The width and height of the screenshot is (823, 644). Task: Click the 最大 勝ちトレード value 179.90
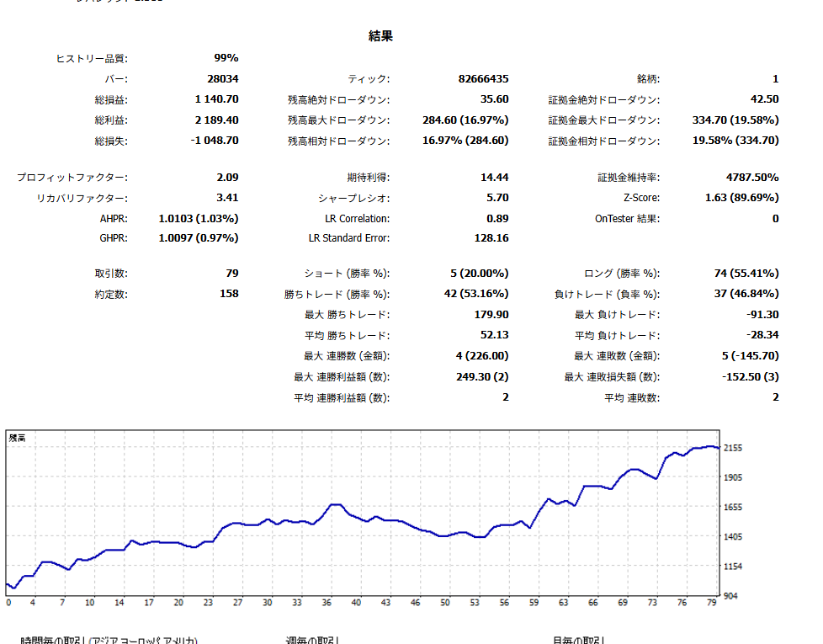point(491,314)
